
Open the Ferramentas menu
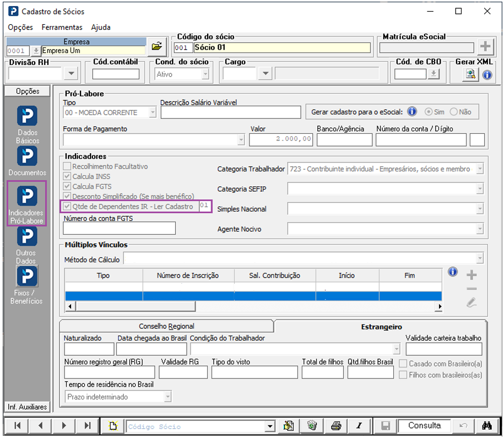[x=62, y=27]
